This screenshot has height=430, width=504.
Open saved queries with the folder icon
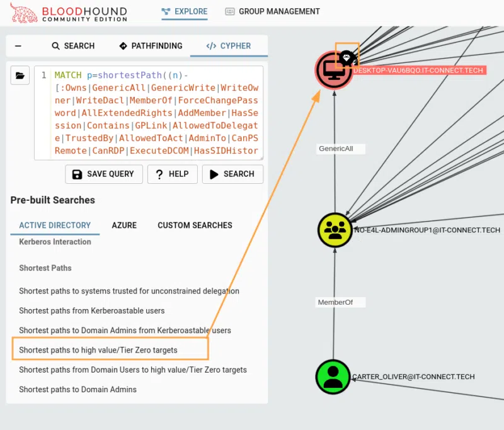[20, 75]
